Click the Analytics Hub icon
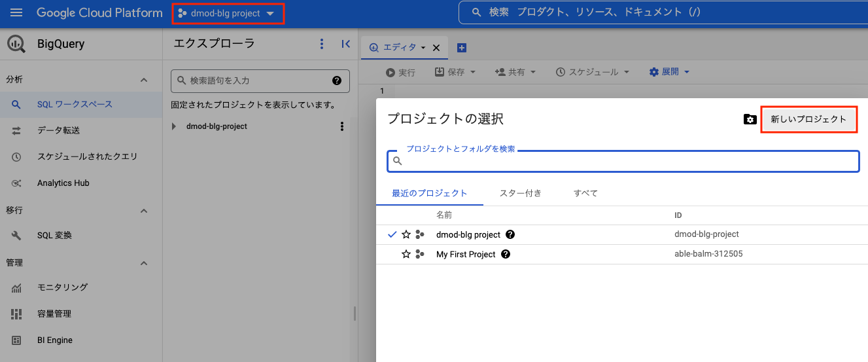868x362 pixels. click(16, 183)
